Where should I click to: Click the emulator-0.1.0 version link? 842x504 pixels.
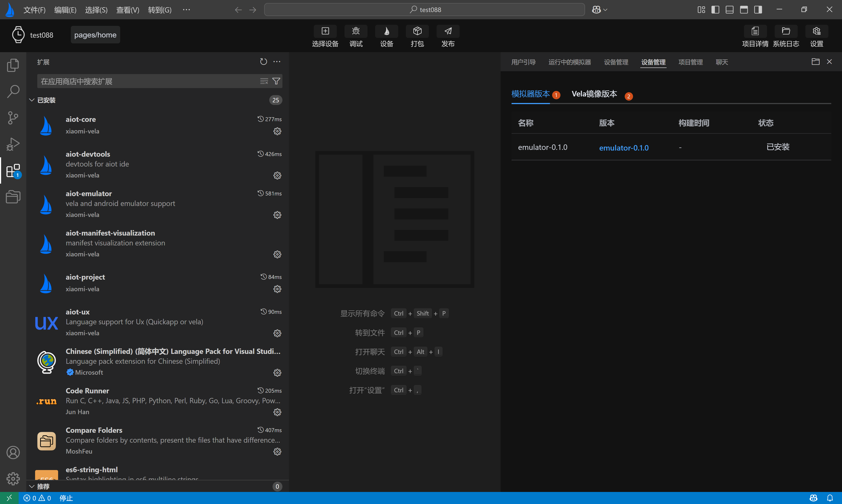coord(624,148)
